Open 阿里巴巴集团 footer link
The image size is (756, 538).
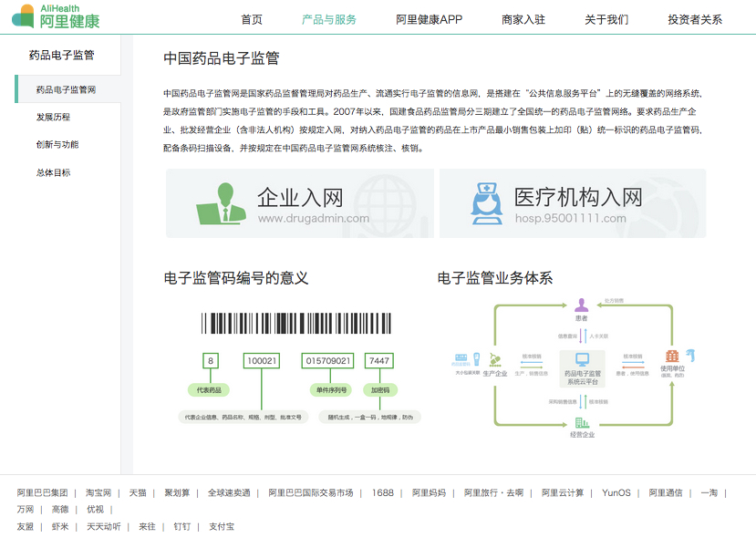(x=43, y=493)
